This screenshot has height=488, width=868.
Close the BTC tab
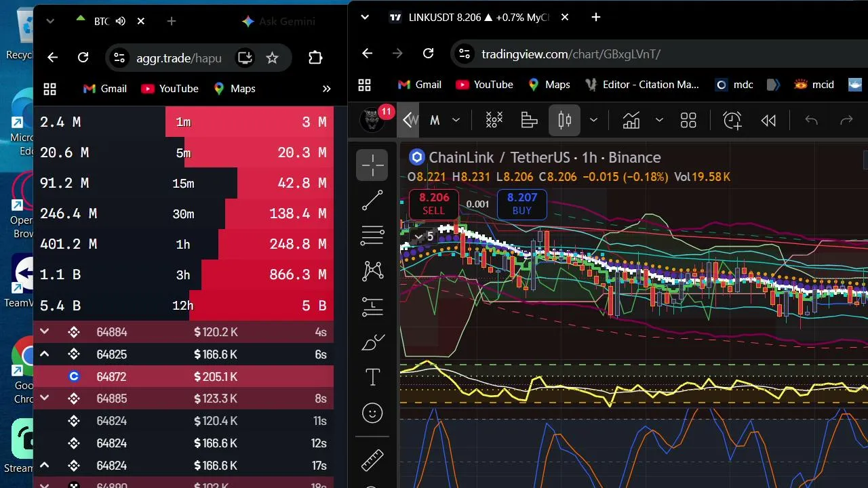(x=141, y=21)
